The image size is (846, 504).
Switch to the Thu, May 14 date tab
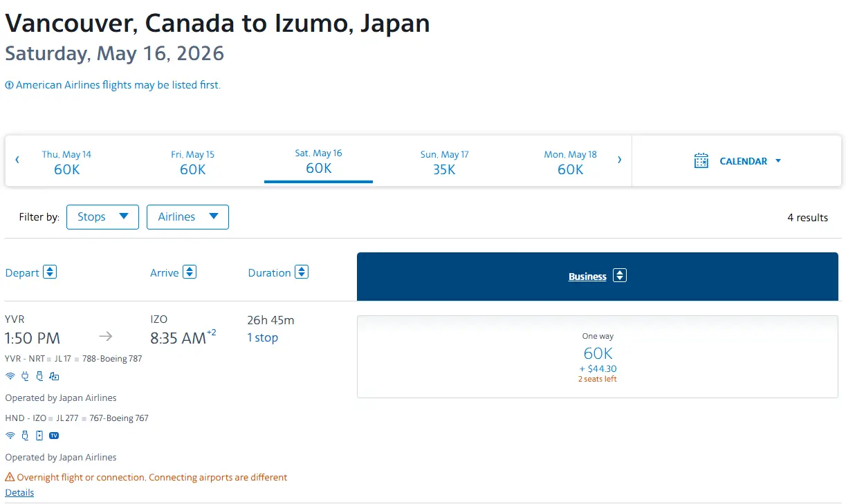click(66, 162)
